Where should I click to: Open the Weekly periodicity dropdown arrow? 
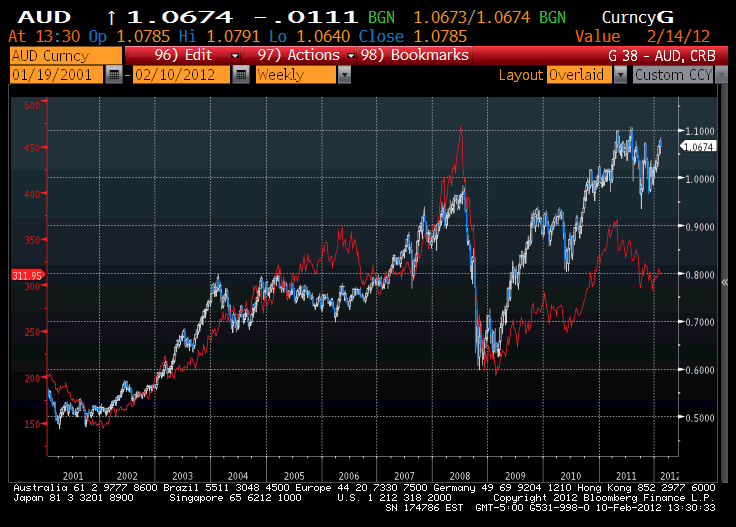tap(344, 75)
